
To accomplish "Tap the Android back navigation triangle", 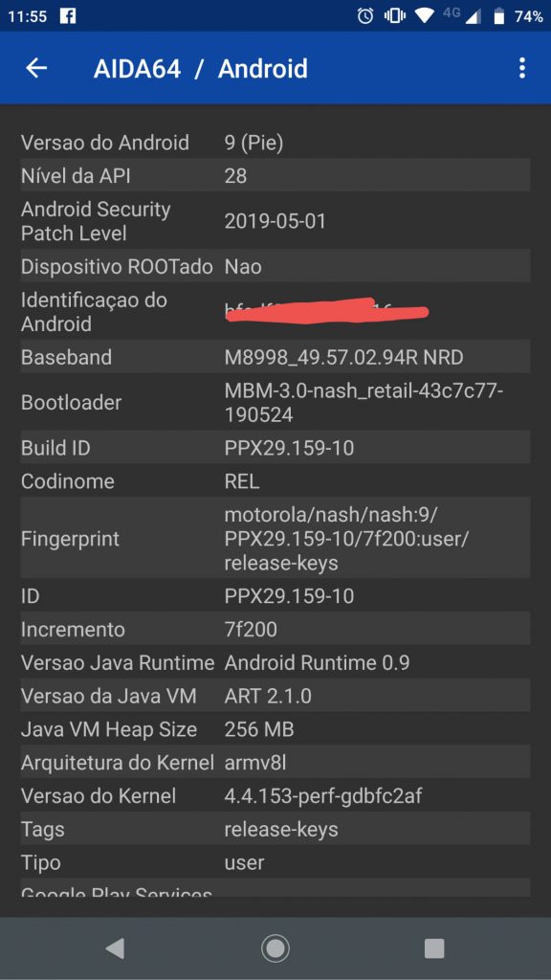I will click(x=115, y=948).
